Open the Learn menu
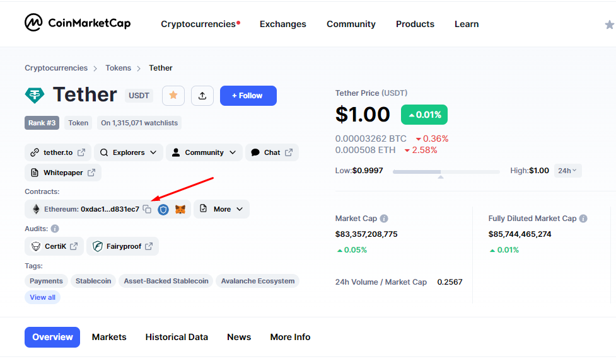The image size is (616, 364). [467, 24]
